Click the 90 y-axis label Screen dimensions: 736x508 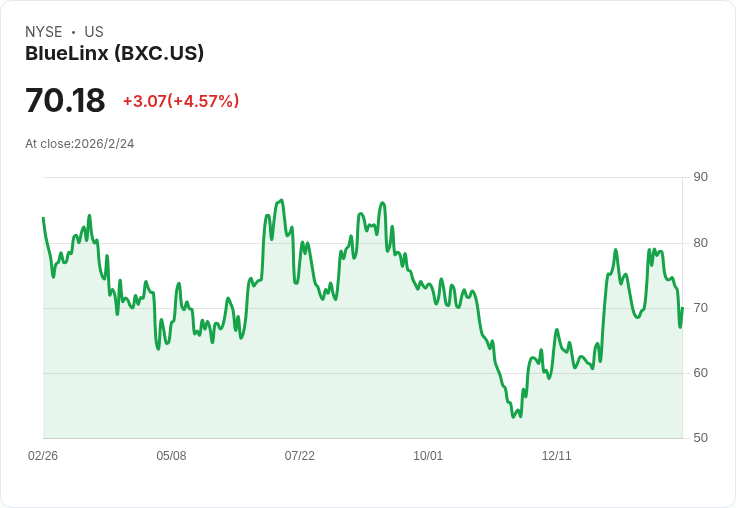coord(701,177)
